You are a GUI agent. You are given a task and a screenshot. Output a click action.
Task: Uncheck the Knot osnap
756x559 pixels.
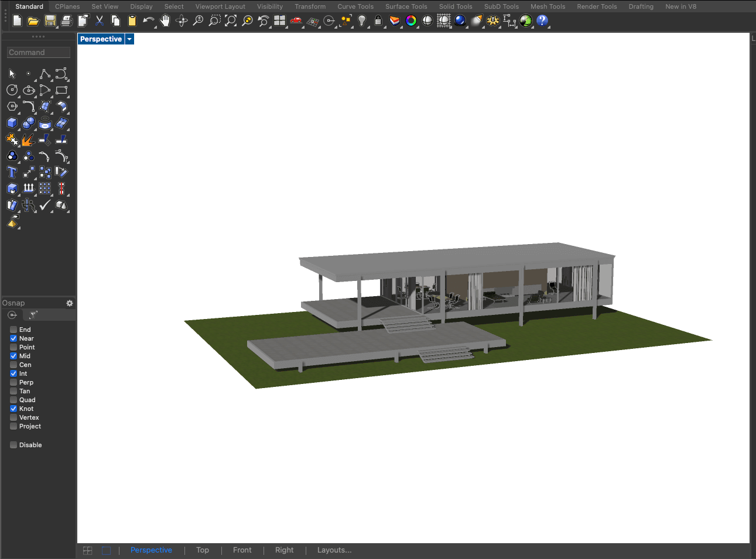click(13, 409)
